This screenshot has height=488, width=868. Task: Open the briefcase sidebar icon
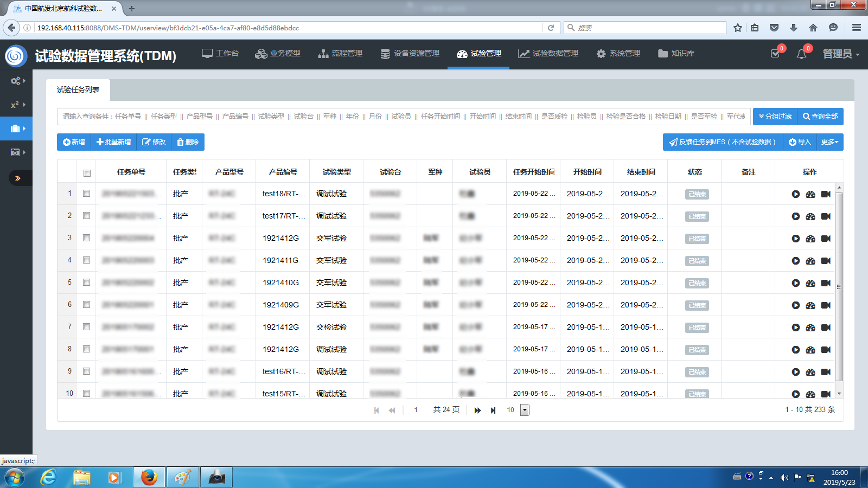[16, 129]
